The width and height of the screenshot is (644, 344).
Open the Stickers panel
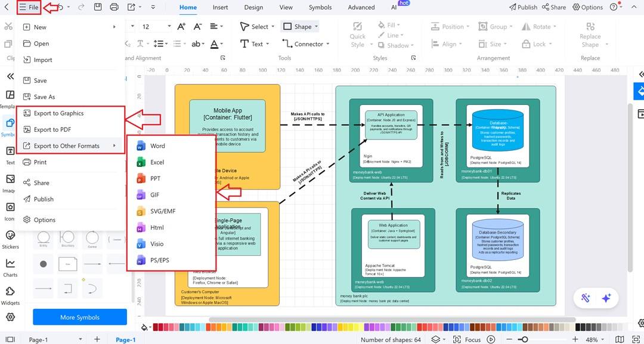pyautogui.click(x=10, y=238)
